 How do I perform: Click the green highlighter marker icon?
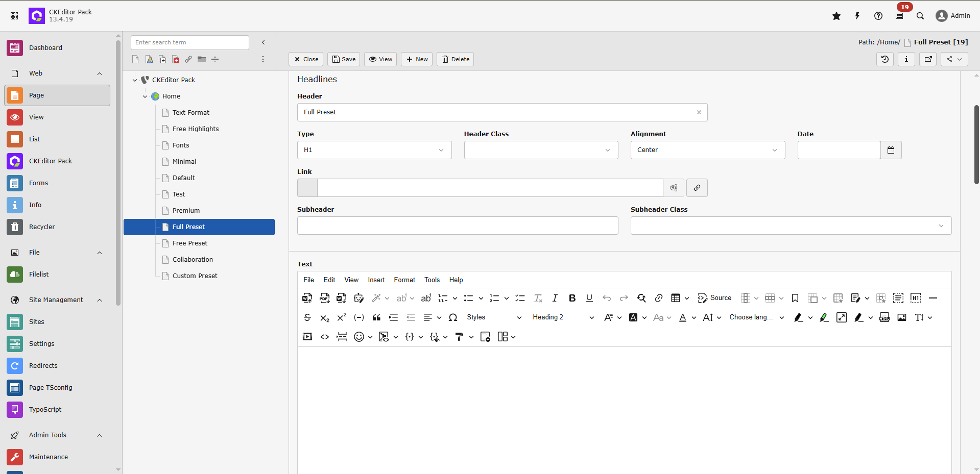coord(824,317)
